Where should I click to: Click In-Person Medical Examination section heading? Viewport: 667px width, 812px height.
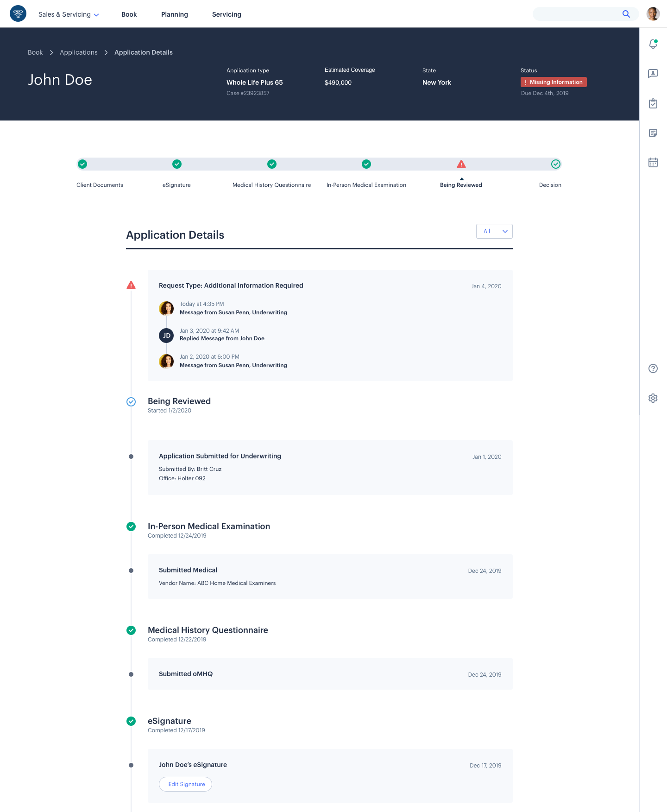209,527
